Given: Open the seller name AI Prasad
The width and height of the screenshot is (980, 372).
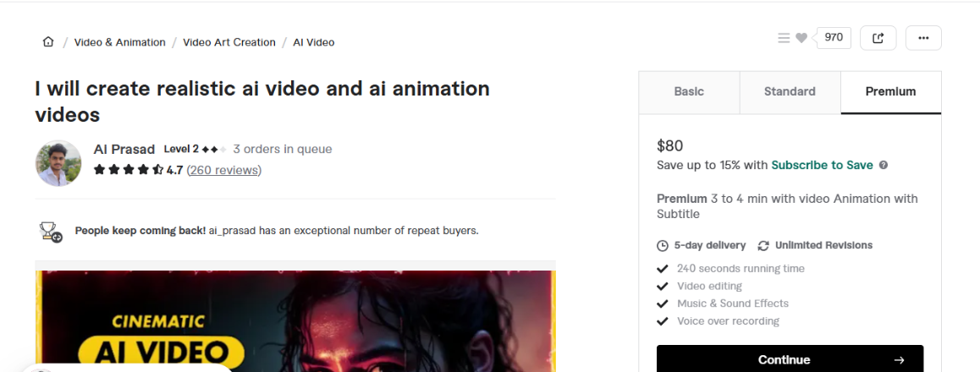Looking at the screenshot, I should tap(124, 149).
